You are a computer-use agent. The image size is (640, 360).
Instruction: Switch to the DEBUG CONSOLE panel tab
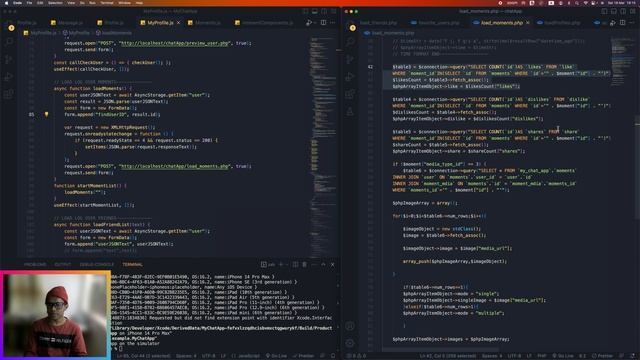97,264
